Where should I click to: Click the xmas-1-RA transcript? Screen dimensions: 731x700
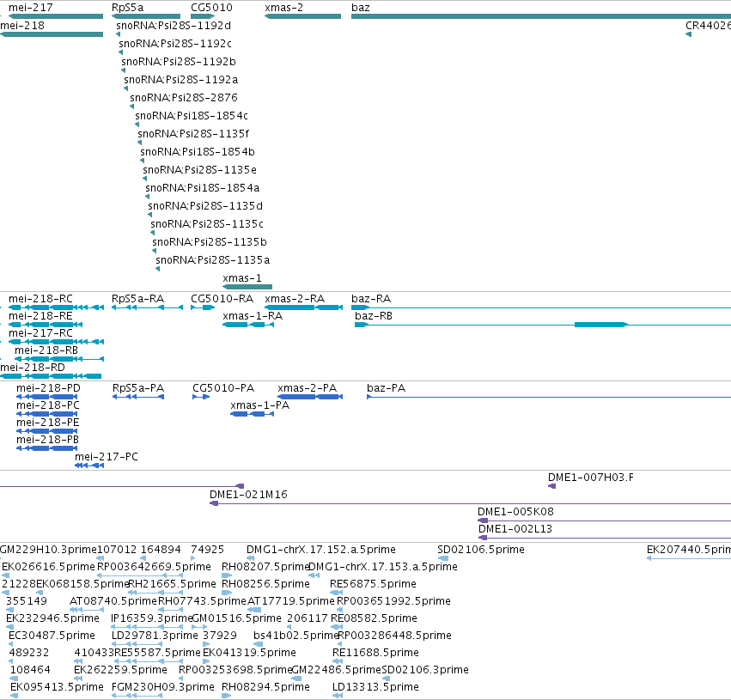(248, 325)
